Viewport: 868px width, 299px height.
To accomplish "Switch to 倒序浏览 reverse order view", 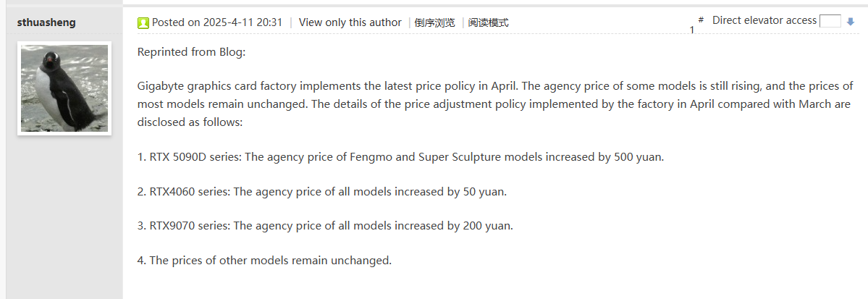I will 434,22.
